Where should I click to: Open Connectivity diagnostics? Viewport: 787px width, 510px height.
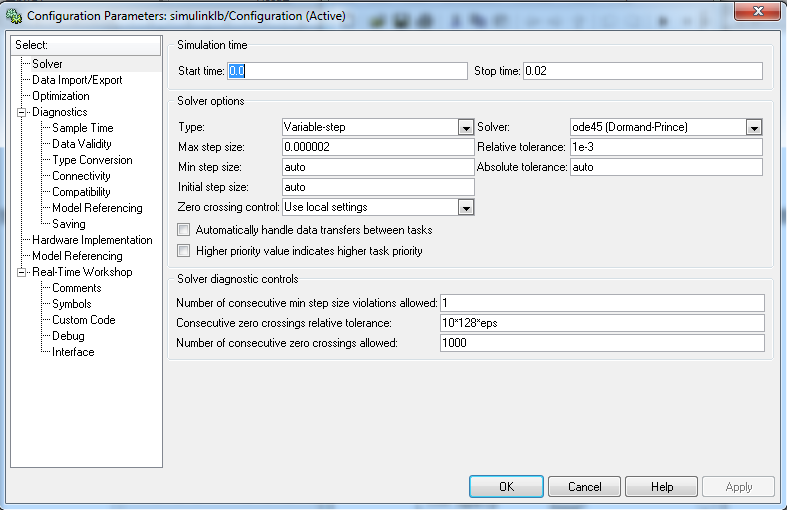tap(81, 176)
